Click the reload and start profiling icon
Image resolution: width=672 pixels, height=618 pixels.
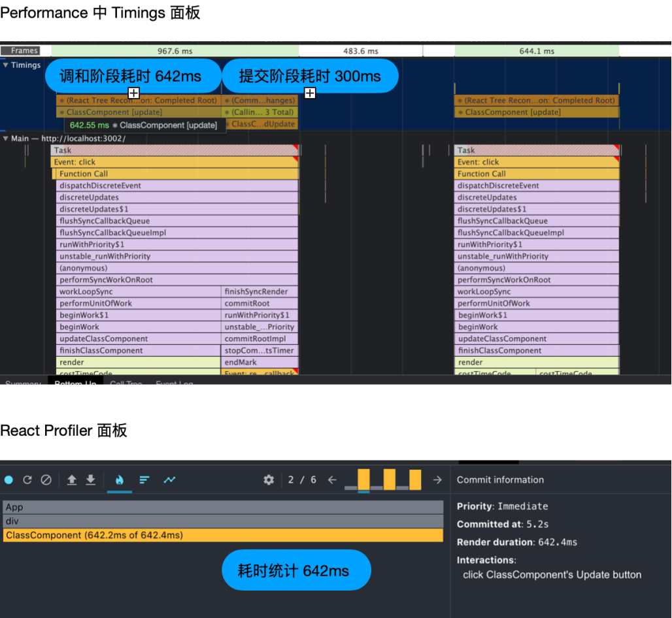click(27, 480)
